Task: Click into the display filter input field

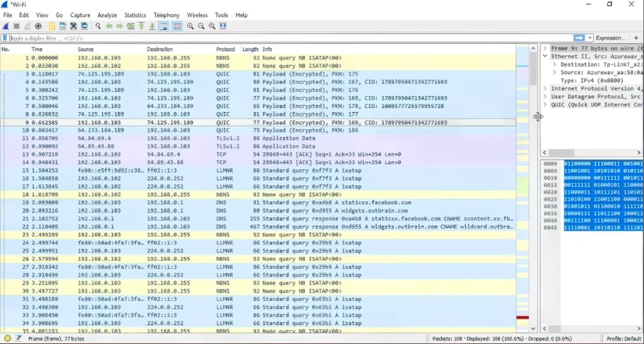Action: pos(291,38)
